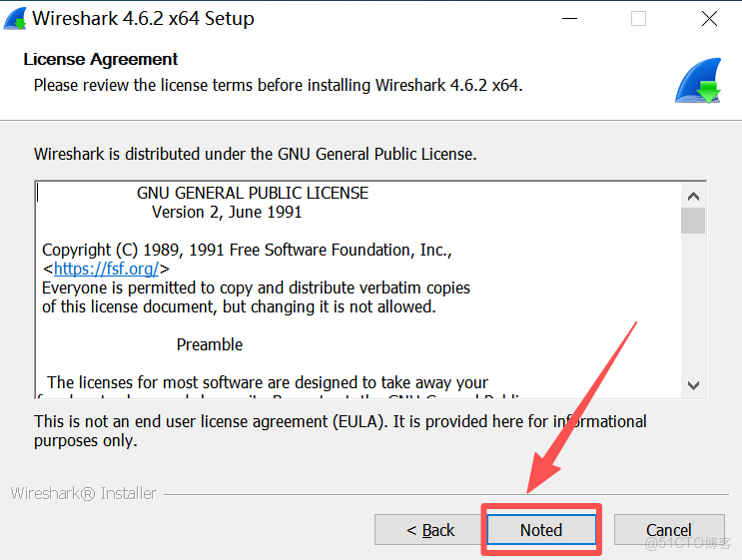
Task: Click the license scrollbar down arrow
Action: 693,384
